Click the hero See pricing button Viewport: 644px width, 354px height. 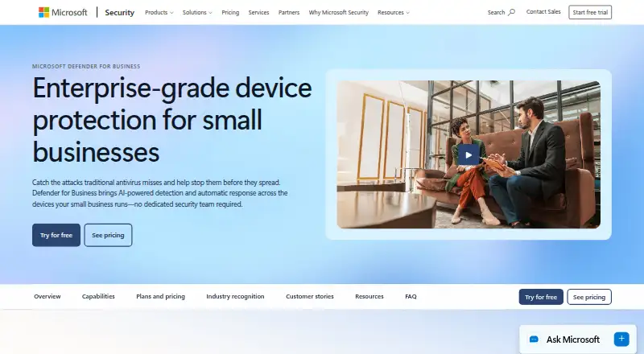click(108, 235)
